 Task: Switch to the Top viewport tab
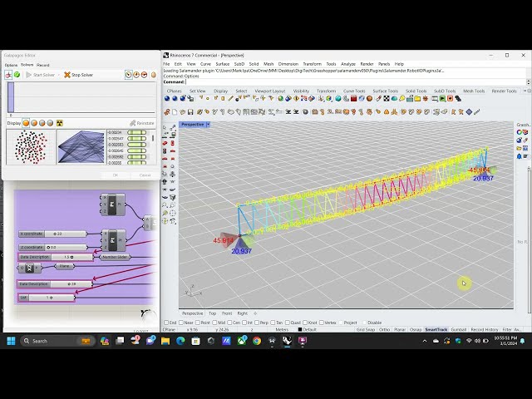tap(213, 313)
